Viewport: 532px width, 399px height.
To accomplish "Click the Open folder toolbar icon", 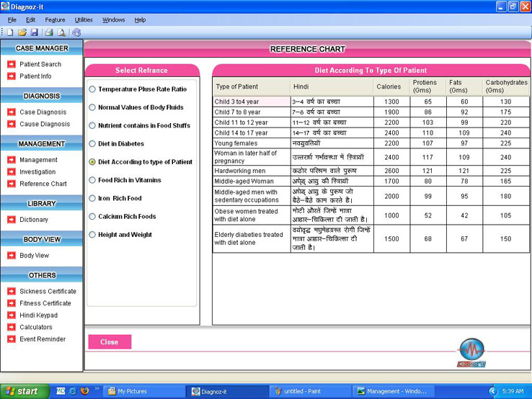I will coord(22,32).
